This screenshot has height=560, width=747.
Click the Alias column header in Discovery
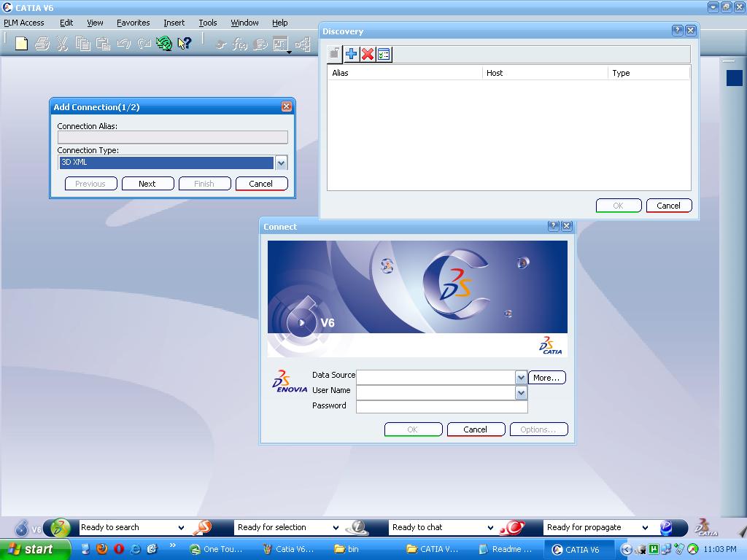click(x=405, y=73)
